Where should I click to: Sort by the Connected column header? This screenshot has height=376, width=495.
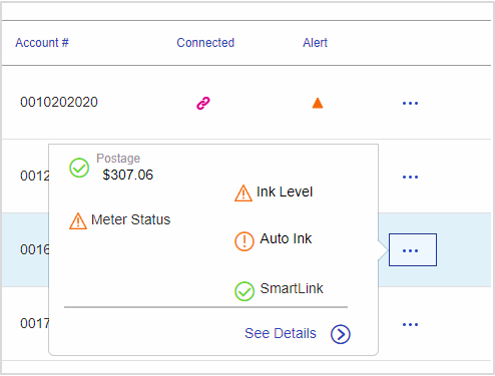click(205, 43)
